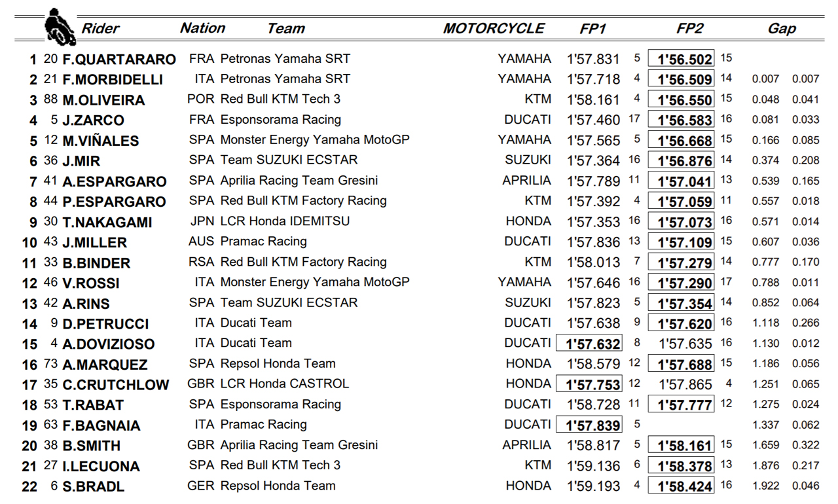Screen dimensions: 838x504
Task: Select the FP2 column header
Action: pyautogui.click(x=689, y=28)
